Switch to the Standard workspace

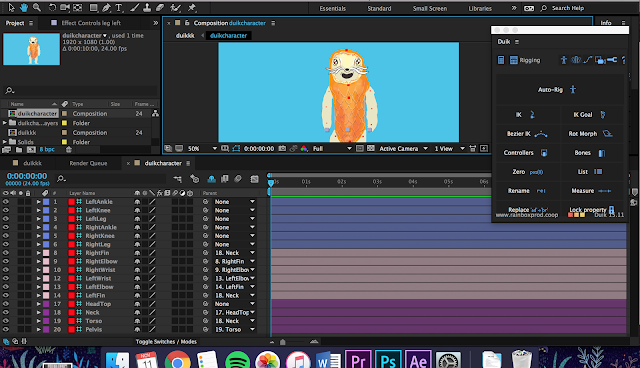[x=379, y=8]
